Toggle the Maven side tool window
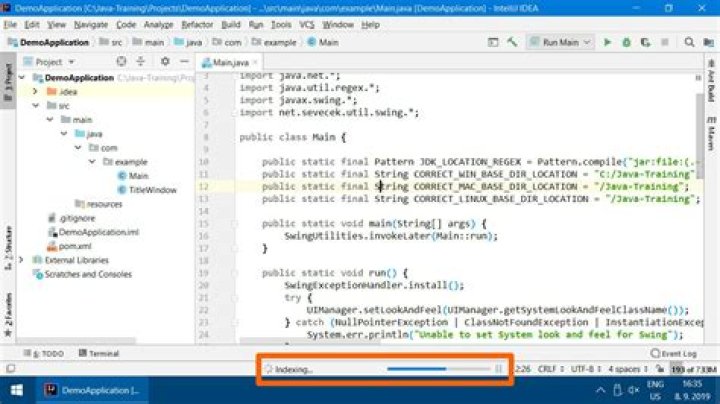This screenshot has width=720, height=404. coord(711,133)
